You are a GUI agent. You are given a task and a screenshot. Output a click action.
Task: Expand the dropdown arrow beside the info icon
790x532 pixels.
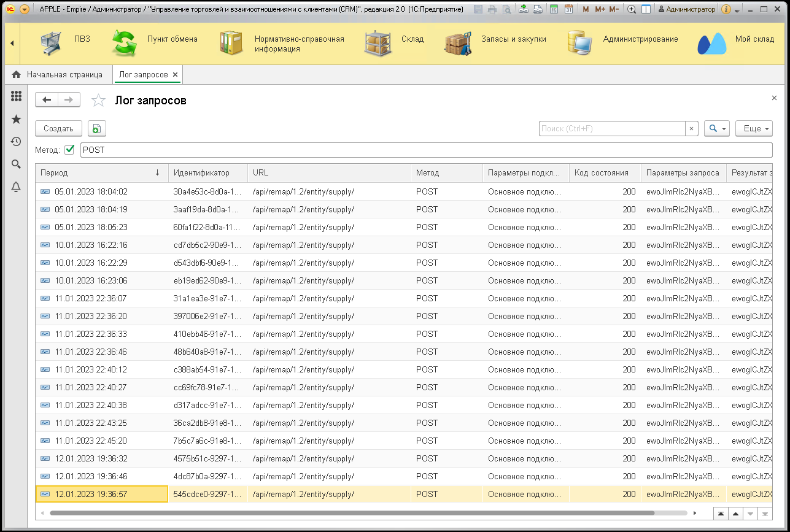pos(737,10)
